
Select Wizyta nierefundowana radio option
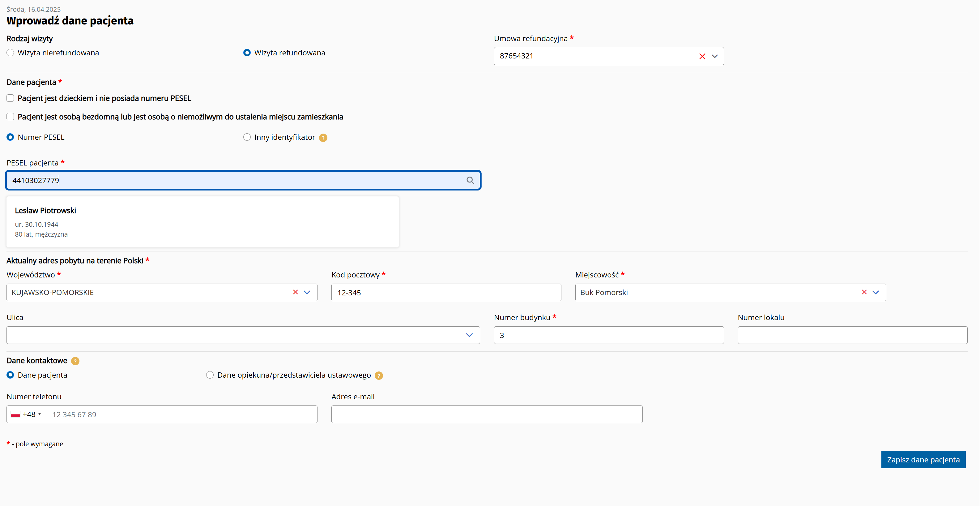tap(10, 53)
